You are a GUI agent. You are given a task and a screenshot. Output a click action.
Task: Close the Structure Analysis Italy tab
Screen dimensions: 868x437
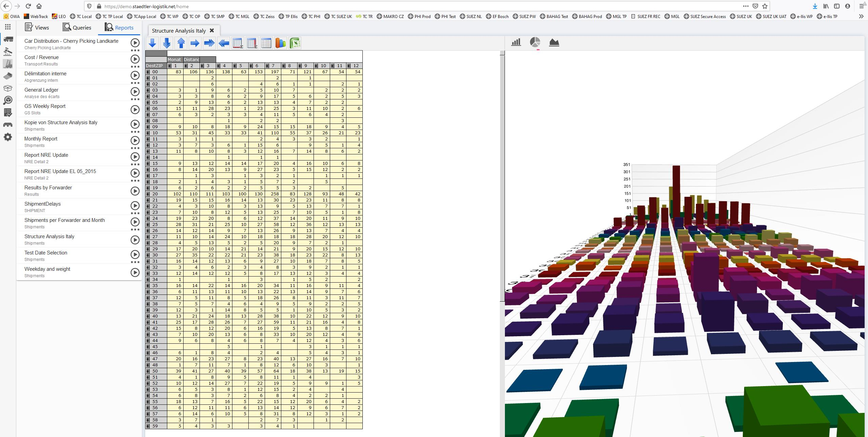tap(212, 31)
